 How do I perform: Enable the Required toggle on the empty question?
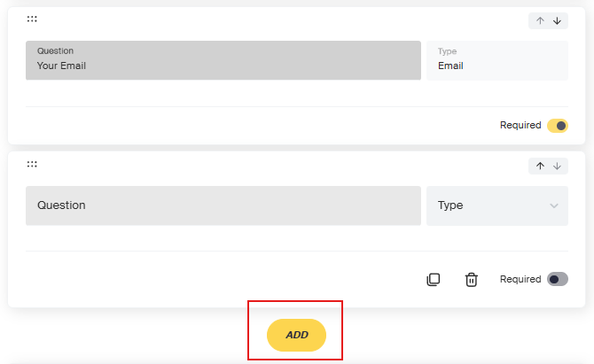pyautogui.click(x=558, y=279)
